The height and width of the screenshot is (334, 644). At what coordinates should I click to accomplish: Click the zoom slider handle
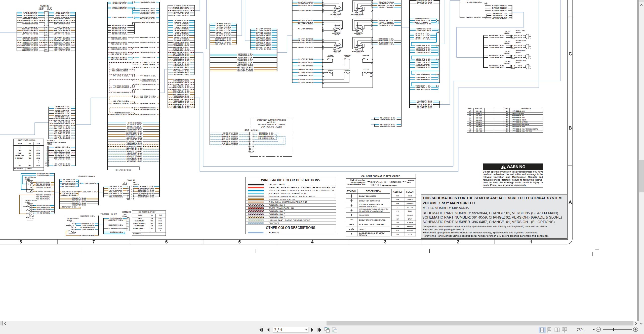tap(614, 329)
